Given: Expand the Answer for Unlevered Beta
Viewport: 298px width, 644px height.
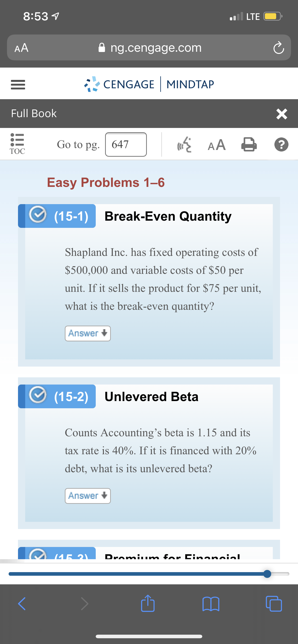Looking at the screenshot, I should tap(88, 496).
